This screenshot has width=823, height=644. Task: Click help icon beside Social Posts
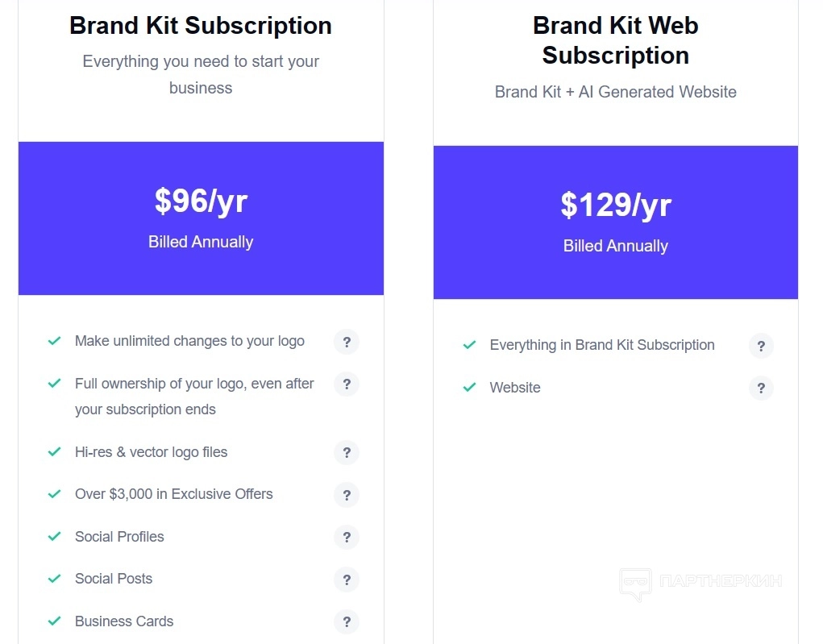[347, 580]
